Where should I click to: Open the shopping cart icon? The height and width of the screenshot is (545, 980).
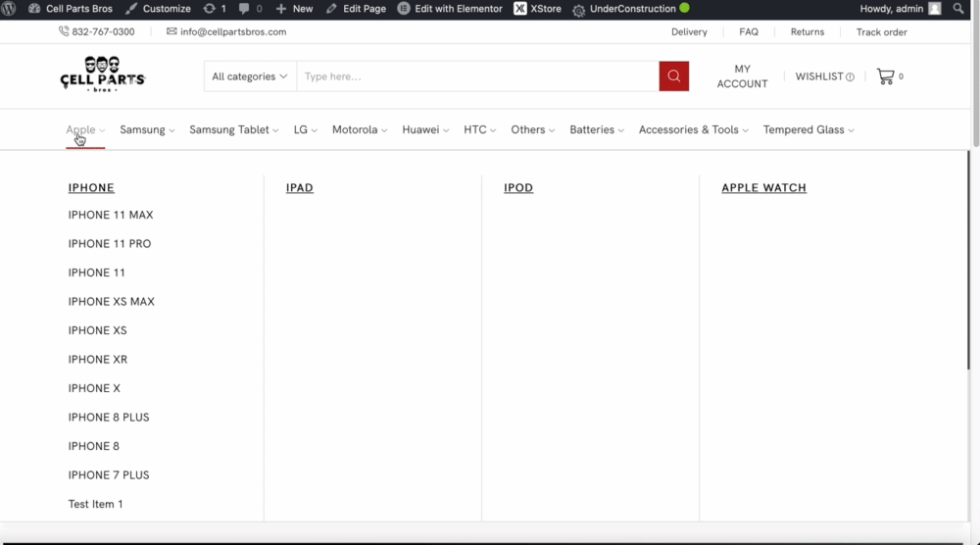click(x=886, y=76)
